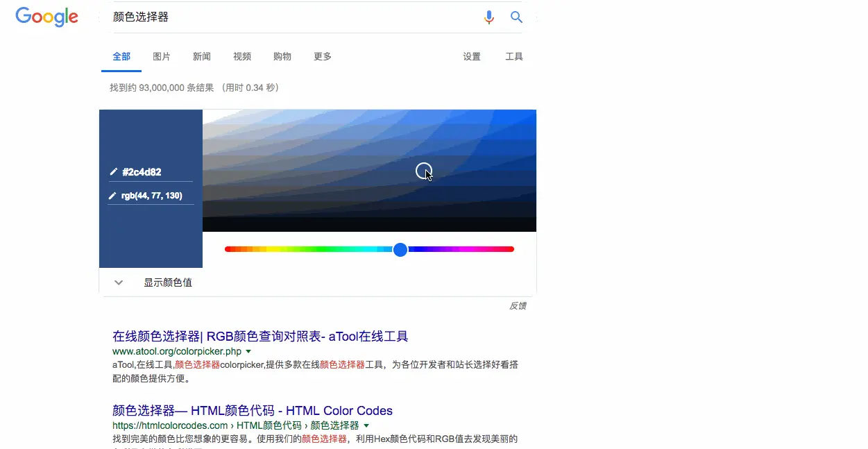Click the microphone icon for voice search
Image resolution: width=868 pixels, height=449 pixels.
[488, 17]
